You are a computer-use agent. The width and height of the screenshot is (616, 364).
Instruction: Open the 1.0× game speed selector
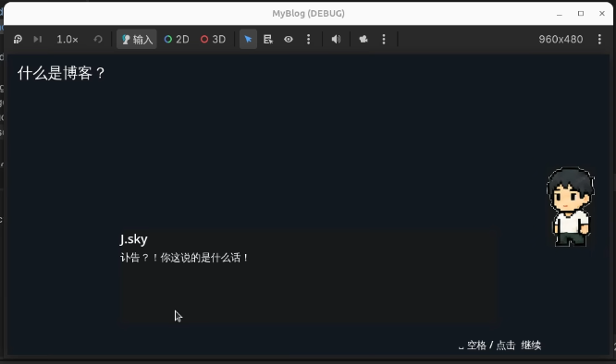coord(68,39)
